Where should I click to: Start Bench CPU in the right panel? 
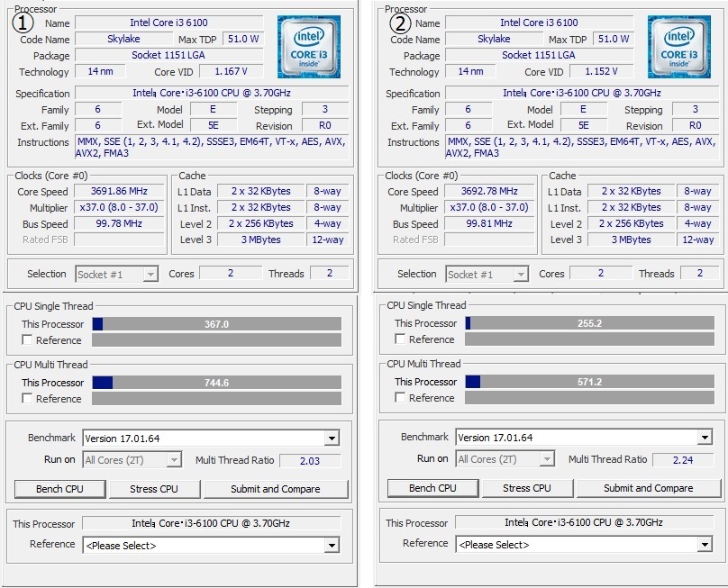432,488
